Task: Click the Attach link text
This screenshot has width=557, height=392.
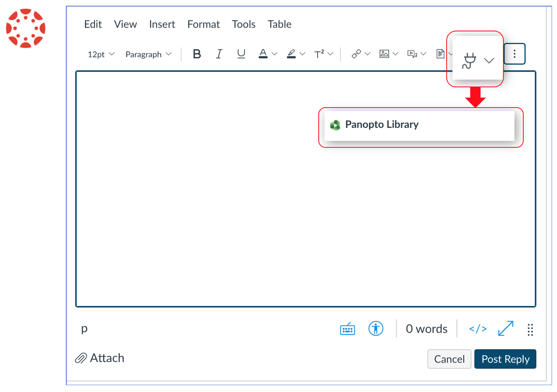Action: tap(107, 358)
